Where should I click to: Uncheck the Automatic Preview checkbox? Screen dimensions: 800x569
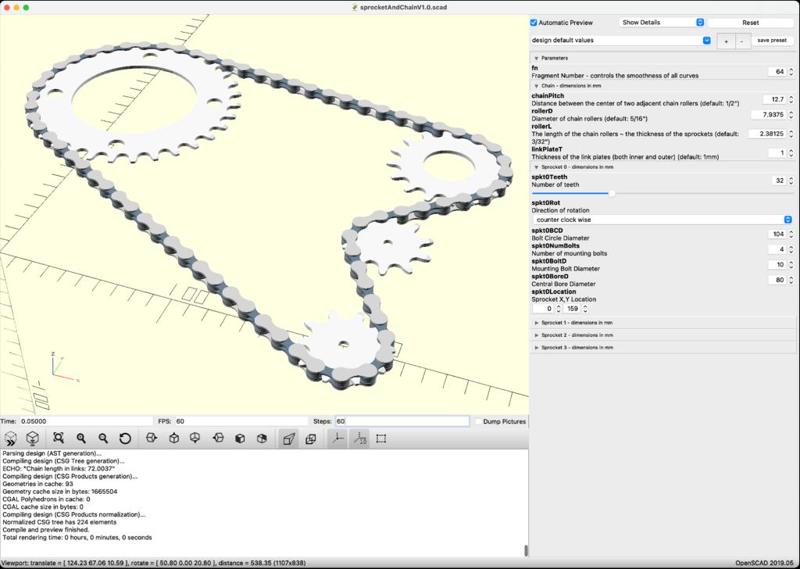coord(534,22)
